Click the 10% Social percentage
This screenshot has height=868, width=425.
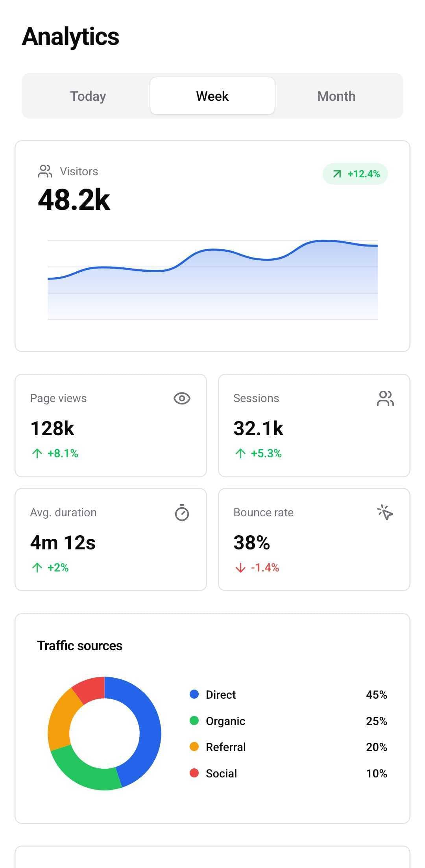pos(377,773)
